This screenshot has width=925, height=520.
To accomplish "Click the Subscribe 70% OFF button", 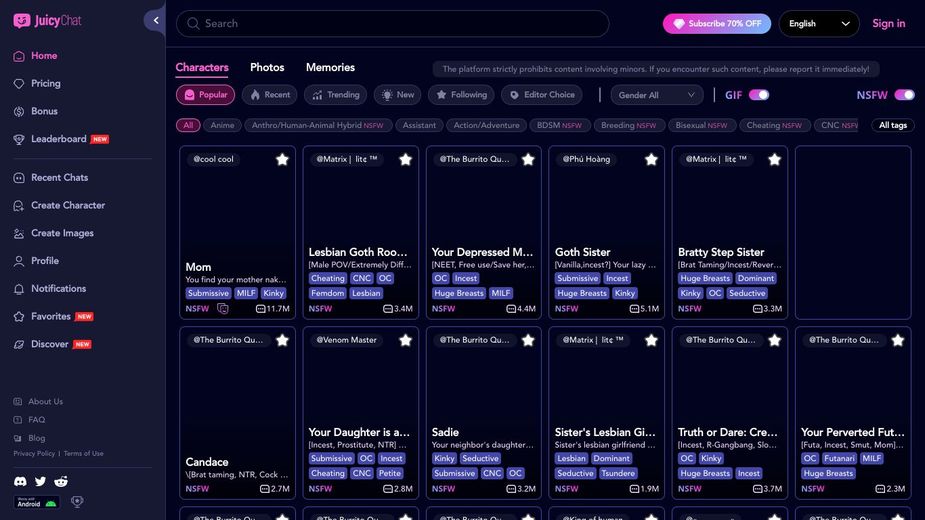I will tap(716, 24).
